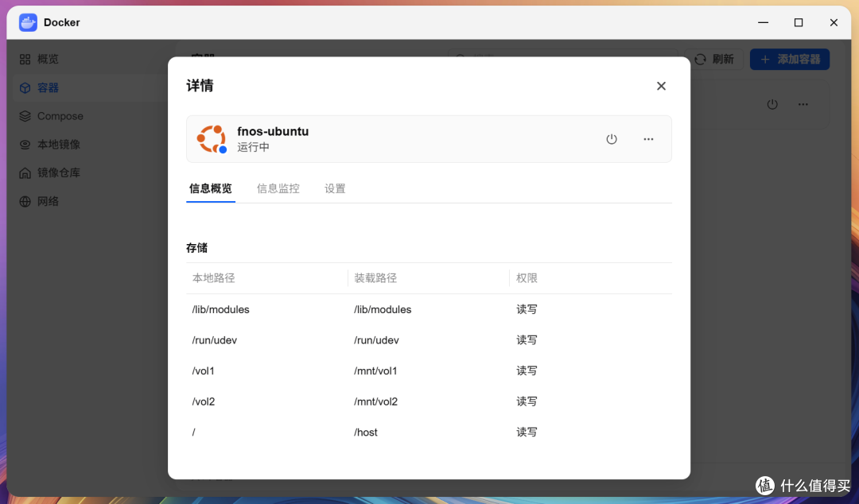The image size is (859, 504).
Task: Open the three-dot menu in background container row
Action: click(x=803, y=104)
